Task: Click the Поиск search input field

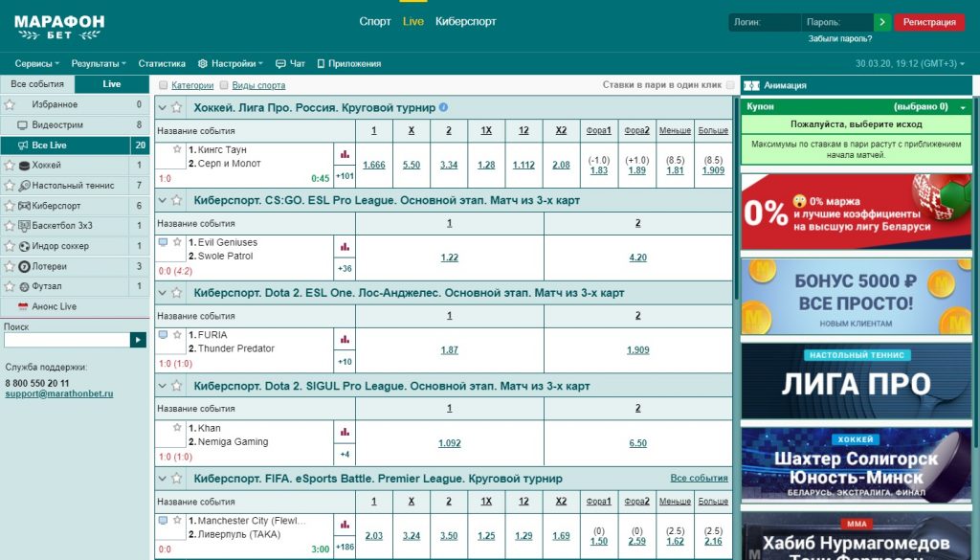Action: click(67, 339)
